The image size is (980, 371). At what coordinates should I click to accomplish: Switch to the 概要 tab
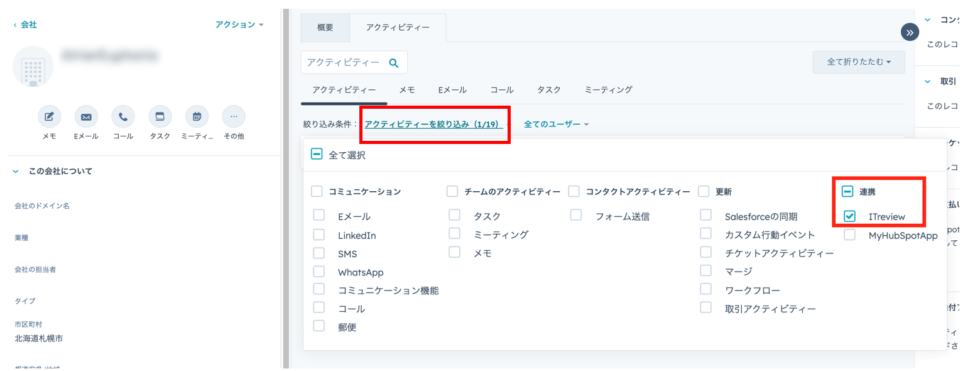coord(325,28)
